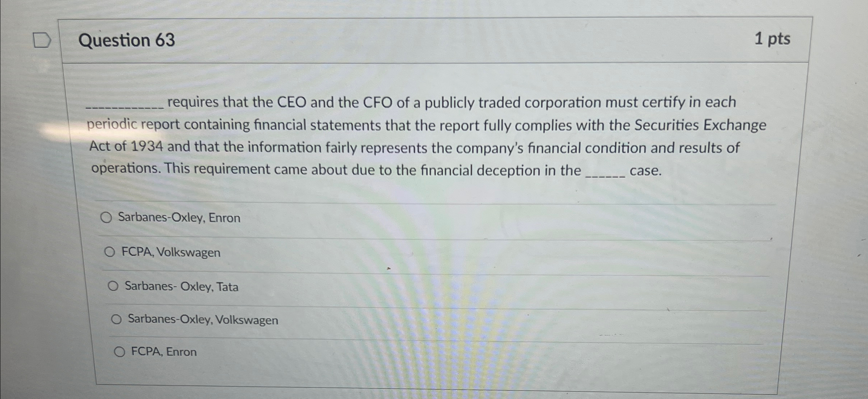Click the FCPA, Enron answer label

pyautogui.click(x=163, y=352)
